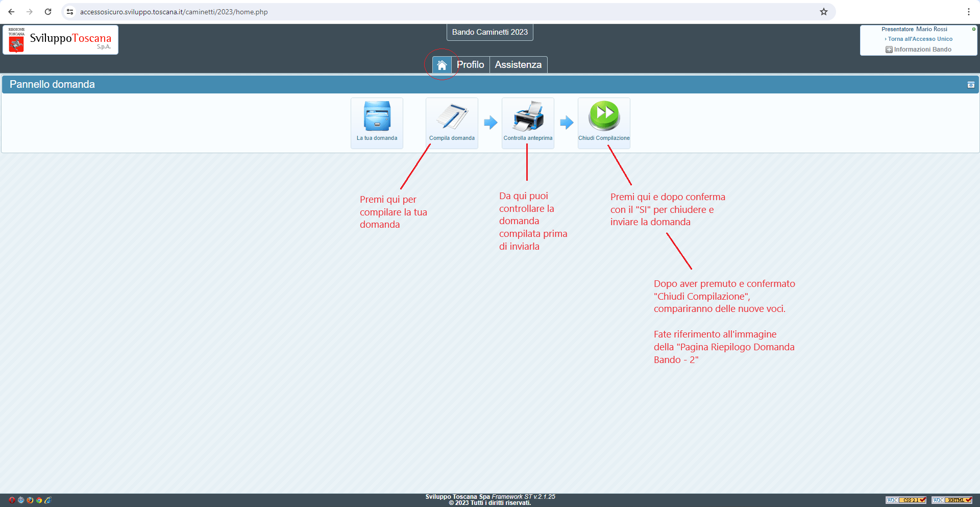Open Controlla anteprima printer icon
The width and height of the screenshot is (980, 507).
528,116
